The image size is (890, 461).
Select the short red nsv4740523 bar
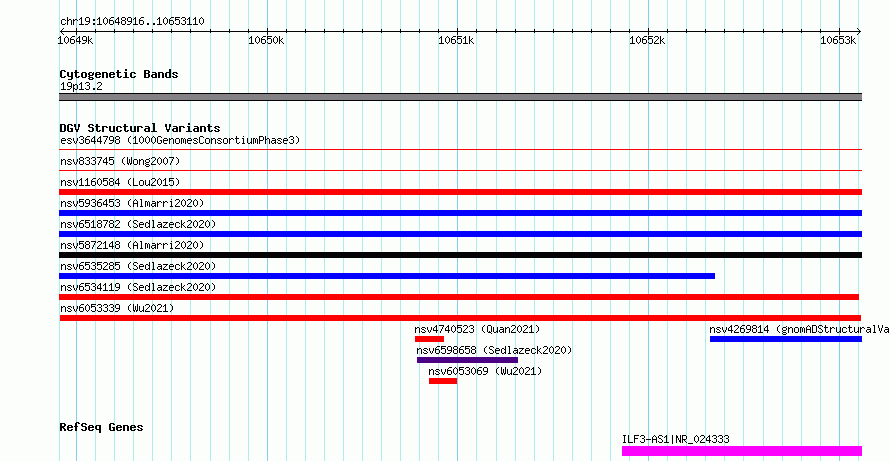click(x=429, y=339)
